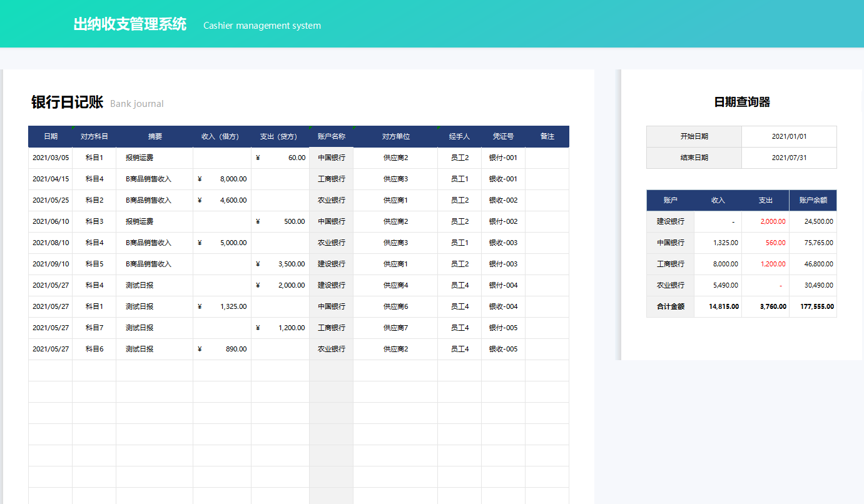Click the 农业银行 income total 5,490.00
This screenshot has width=864, height=504.
tap(718, 285)
